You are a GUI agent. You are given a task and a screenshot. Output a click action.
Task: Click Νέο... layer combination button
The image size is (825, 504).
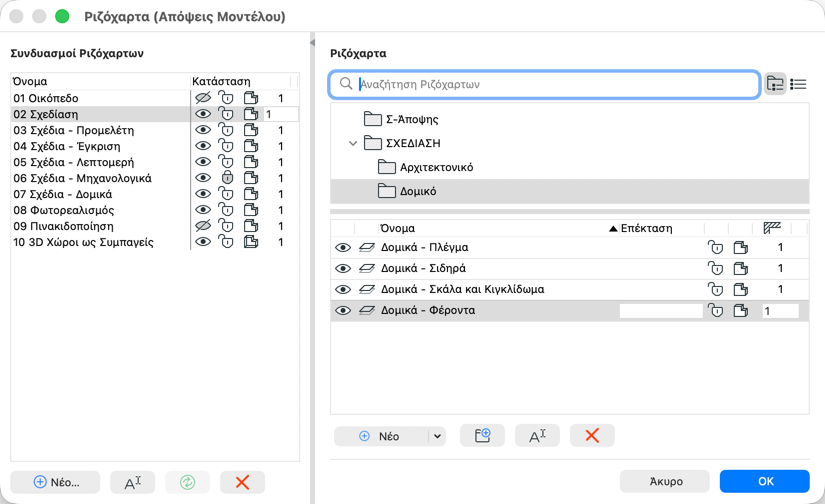(55, 482)
